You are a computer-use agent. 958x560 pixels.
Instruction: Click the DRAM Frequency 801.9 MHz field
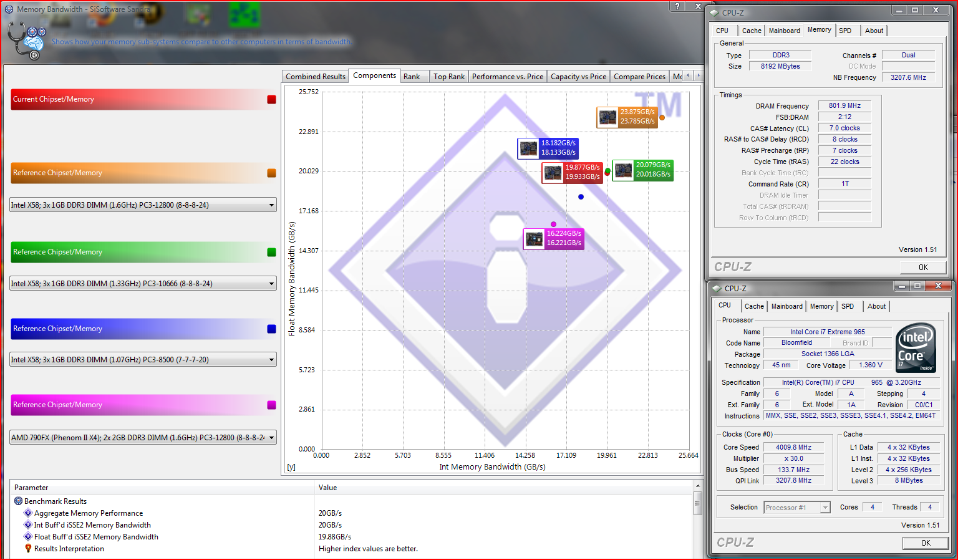click(x=844, y=106)
